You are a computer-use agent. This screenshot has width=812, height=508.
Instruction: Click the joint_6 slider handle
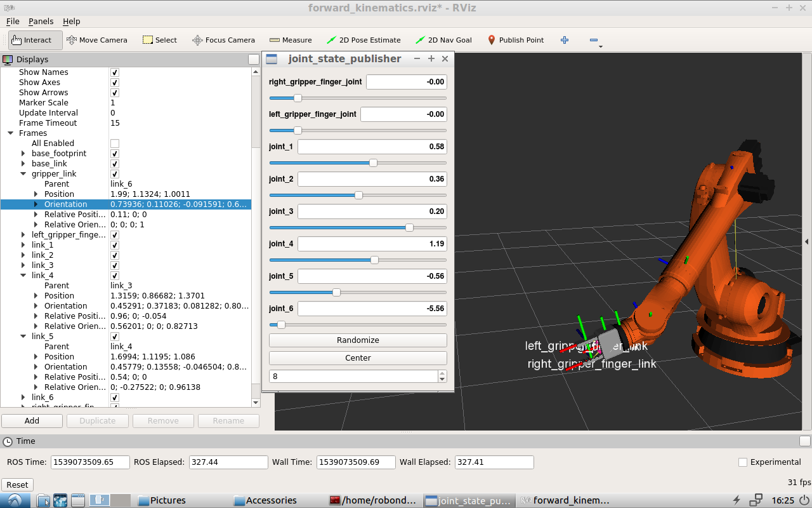coord(281,325)
